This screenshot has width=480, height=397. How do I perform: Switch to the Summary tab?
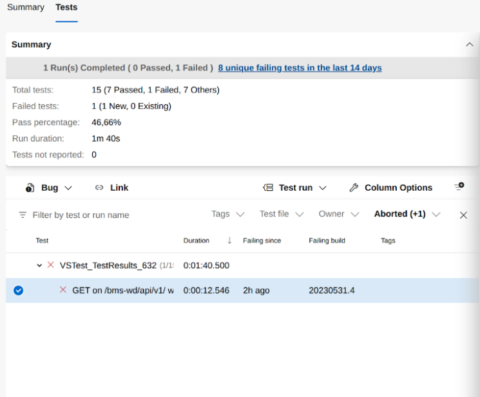(26, 7)
